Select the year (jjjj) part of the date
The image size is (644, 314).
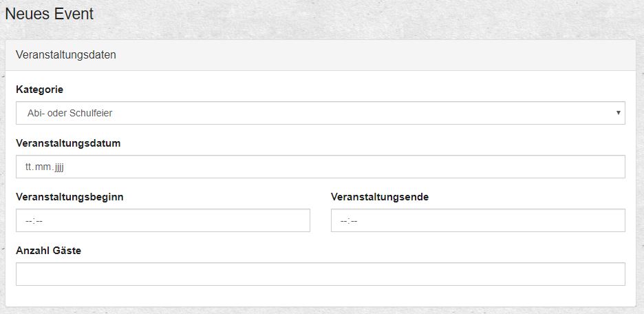click(57, 167)
